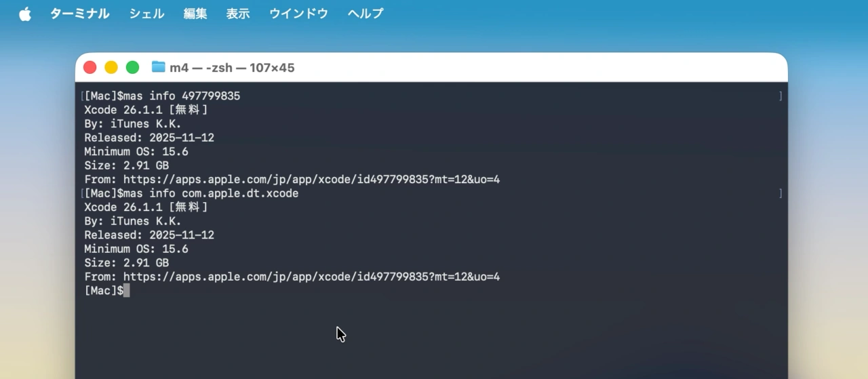Close the Terminal window with red button
Image resolution: width=868 pixels, height=379 pixels.
click(x=90, y=67)
